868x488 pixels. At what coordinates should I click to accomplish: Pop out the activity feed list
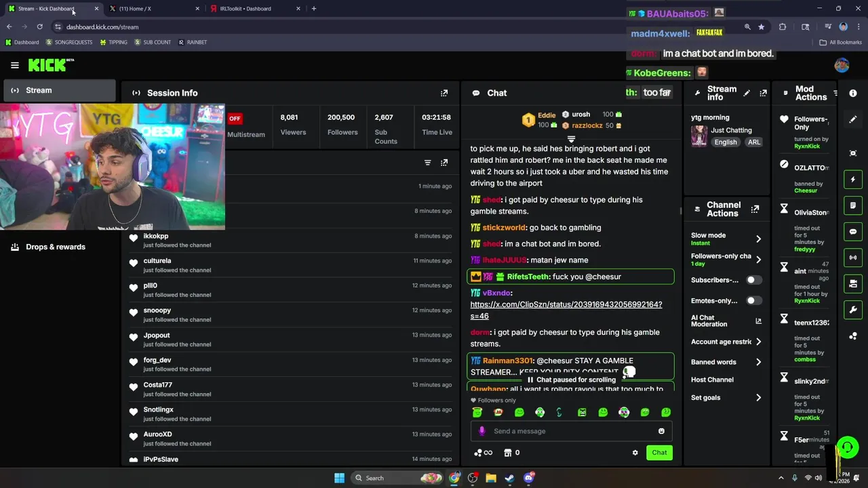(x=444, y=163)
